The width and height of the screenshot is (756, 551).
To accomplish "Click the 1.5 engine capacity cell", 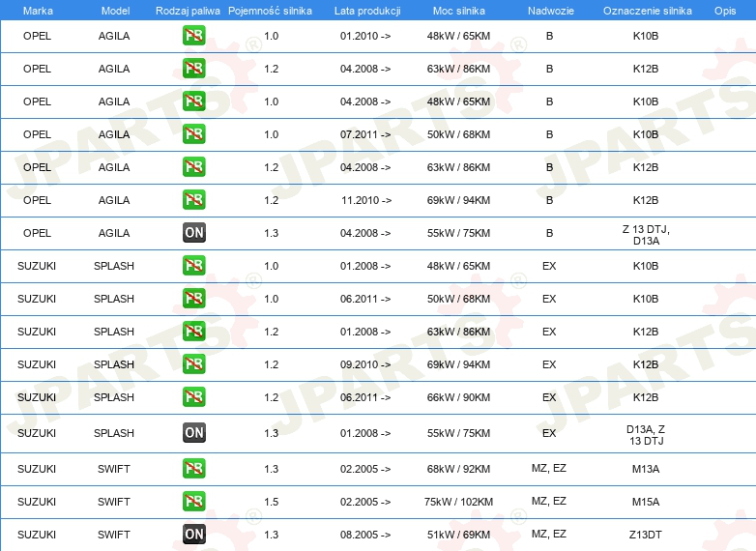I will coord(271,502).
